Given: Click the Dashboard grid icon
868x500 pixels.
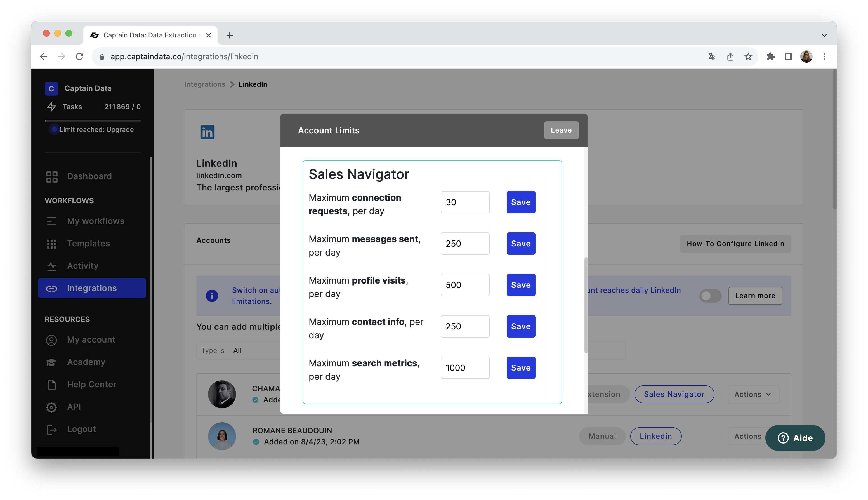Looking at the screenshot, I should [x=51, y=176].
